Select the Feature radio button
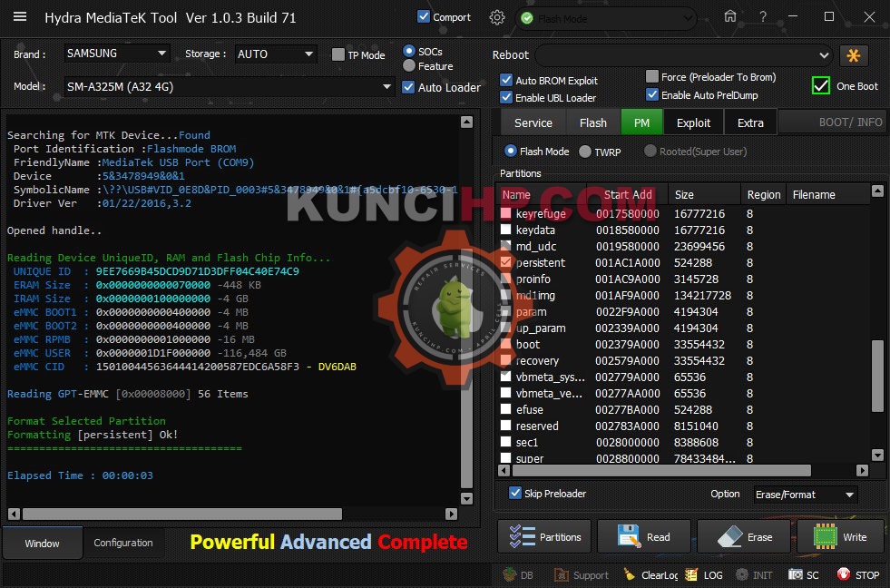The width and height of the screenshot is (890, 588). (x=408, y=66)
